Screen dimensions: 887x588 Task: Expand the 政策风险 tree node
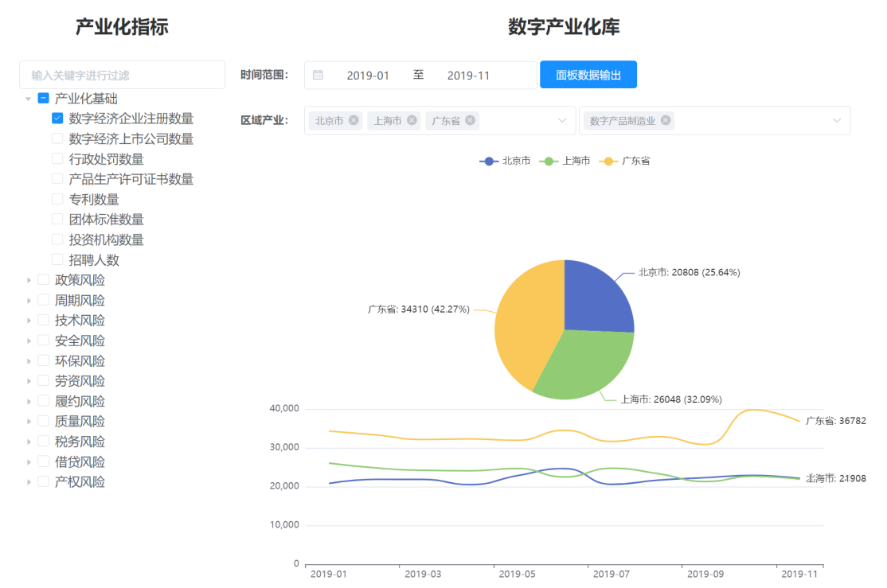pos(29,280)
